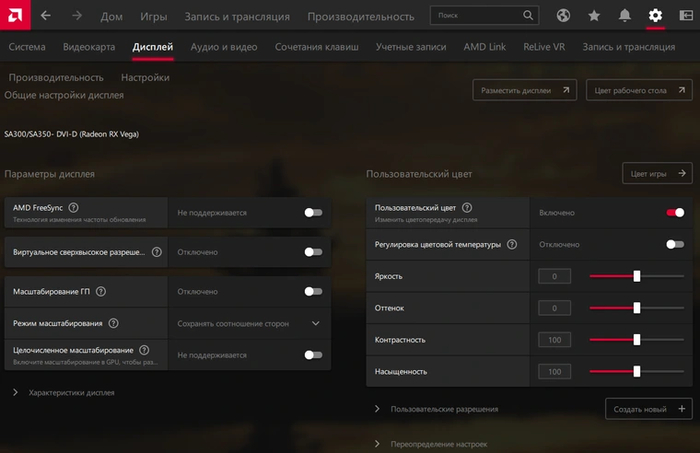Show notifications bell icon
700x453 pixels.
tap(624, 16)
